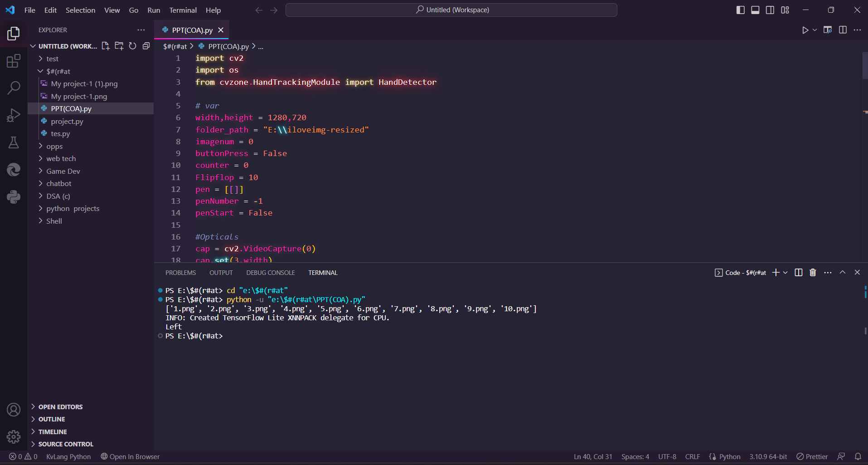
Task: Open the Accounts menu
Action: click(14, 410)
